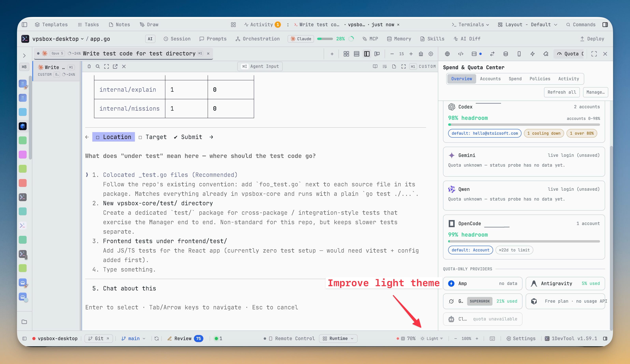
Task: Click the Deploy button
Action: [592, 39]
